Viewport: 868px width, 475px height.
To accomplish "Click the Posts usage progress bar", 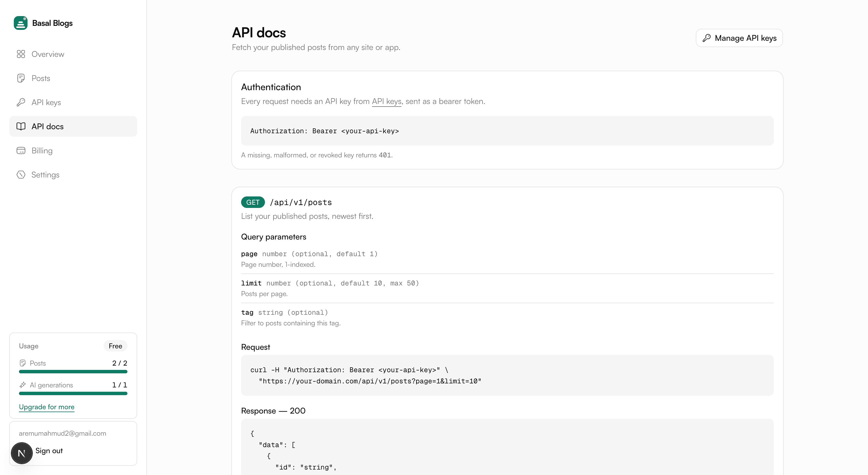I will 73,372.
